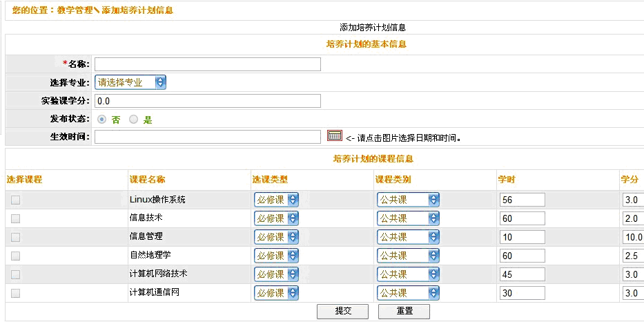Check the box for 信息技术 course

15,218
